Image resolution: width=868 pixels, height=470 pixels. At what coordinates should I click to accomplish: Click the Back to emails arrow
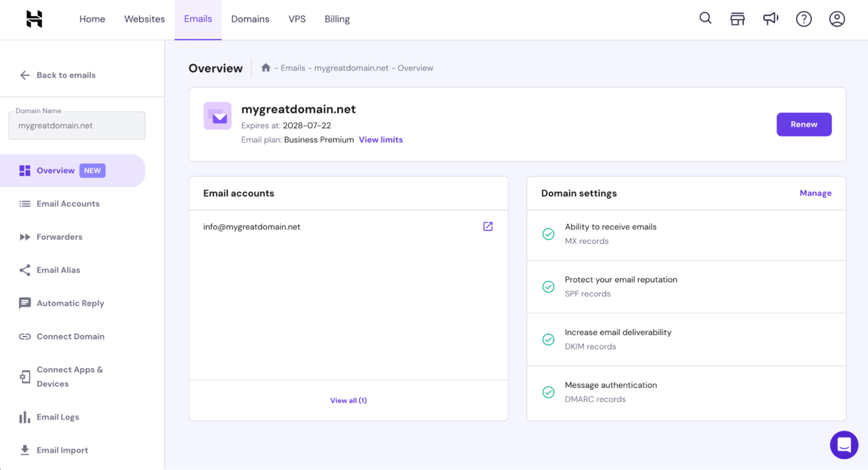point(24,75)
